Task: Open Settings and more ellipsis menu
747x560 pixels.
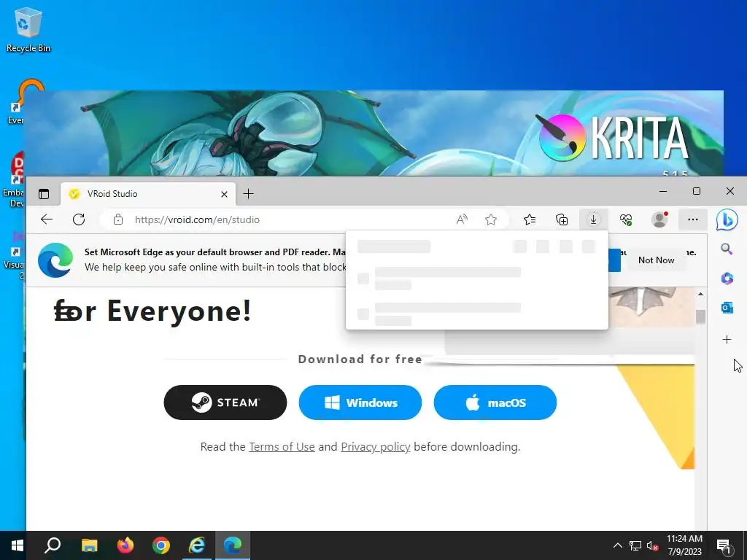Action: (693, 219)
